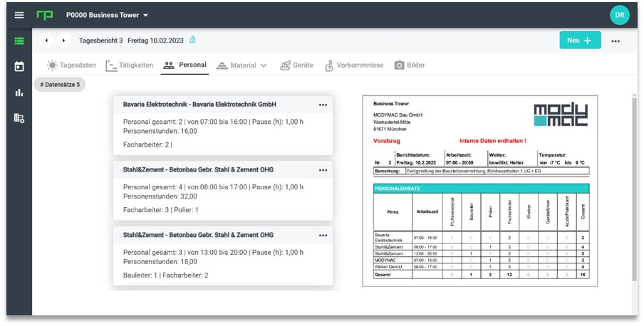Open three-dot menu of Stahl&Zement 13:00 card
The image size is (644, 326).
[323, 236]
